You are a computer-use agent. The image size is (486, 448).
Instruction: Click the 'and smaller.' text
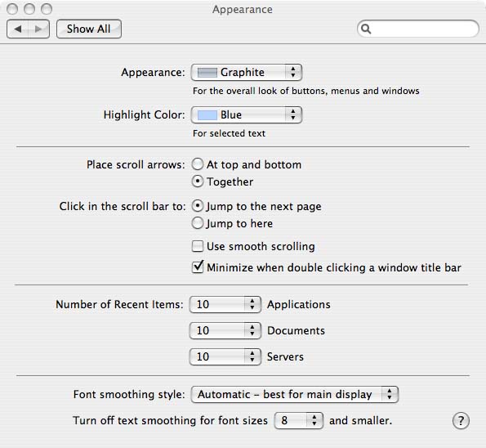coord(360,421)
